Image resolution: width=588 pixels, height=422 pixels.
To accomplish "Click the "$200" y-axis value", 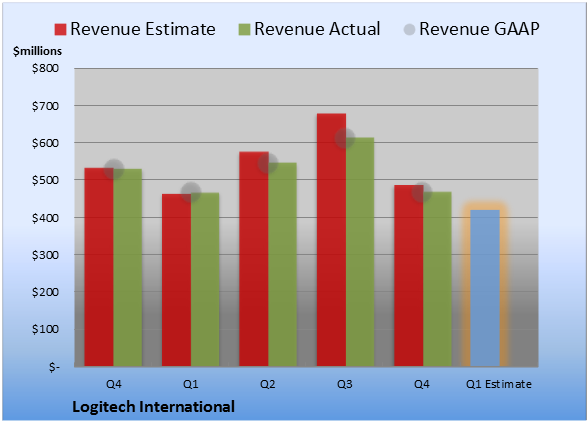I will [x=45, y=292].
